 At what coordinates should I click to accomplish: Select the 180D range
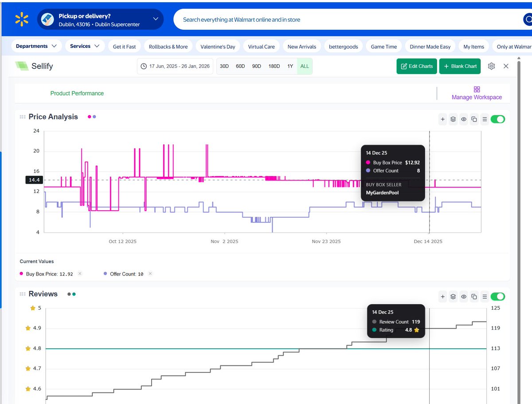click(x=274, y=66)
